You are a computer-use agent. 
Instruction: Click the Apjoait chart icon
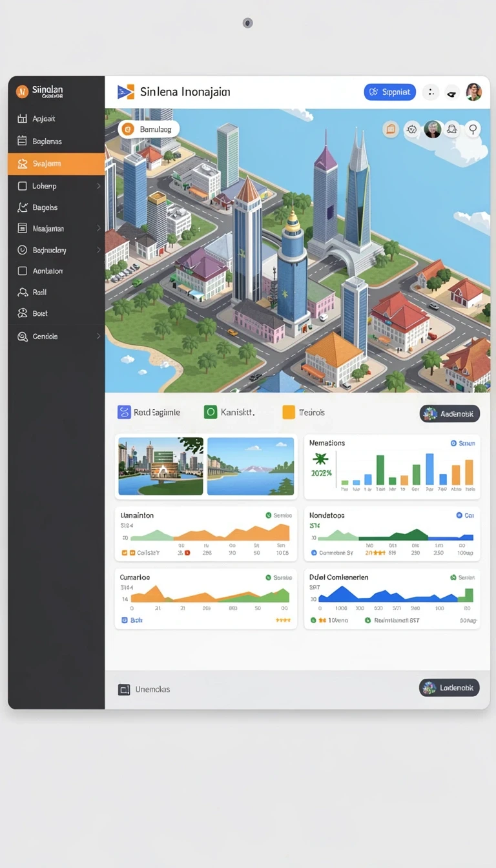click(22, 119)
